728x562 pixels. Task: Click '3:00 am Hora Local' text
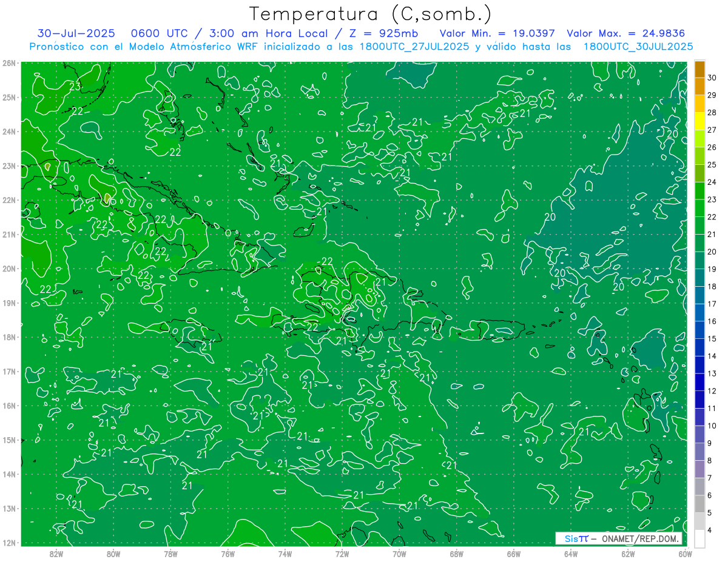(x=269, y=33)
